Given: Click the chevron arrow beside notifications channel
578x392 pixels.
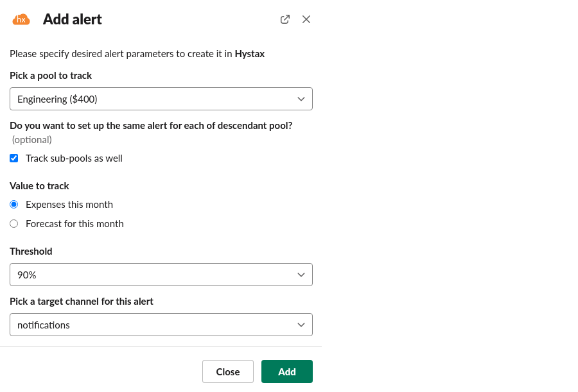Looking at the screenshot, I should coord(301,325).
